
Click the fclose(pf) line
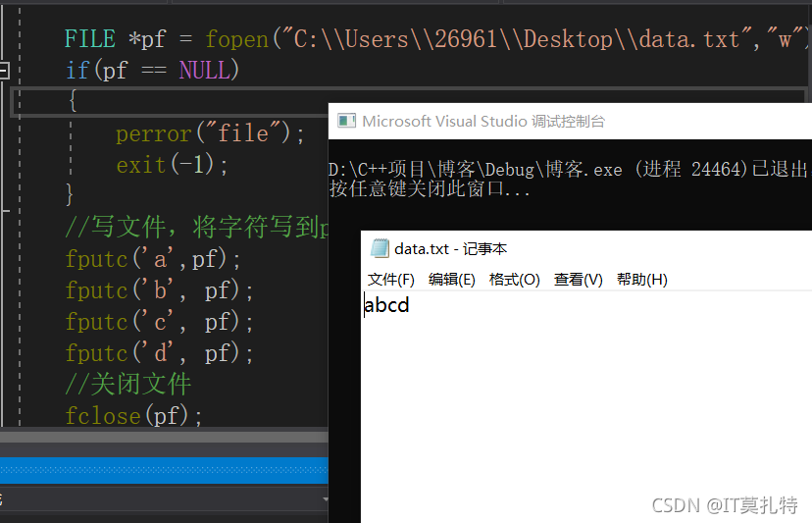(133, 416)
